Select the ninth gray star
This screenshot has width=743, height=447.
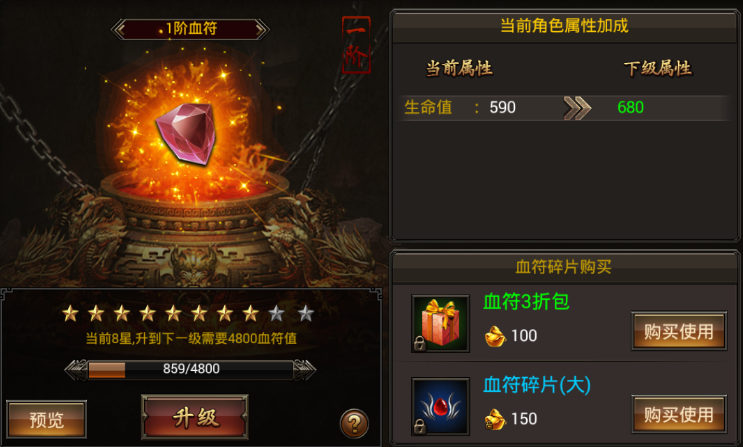tap(276, 313)
